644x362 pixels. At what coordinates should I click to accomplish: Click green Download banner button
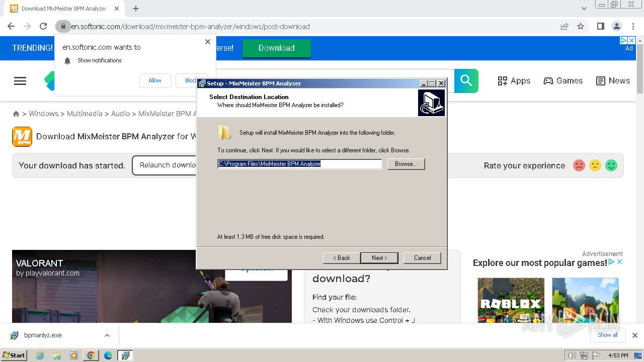pos(277,48)
